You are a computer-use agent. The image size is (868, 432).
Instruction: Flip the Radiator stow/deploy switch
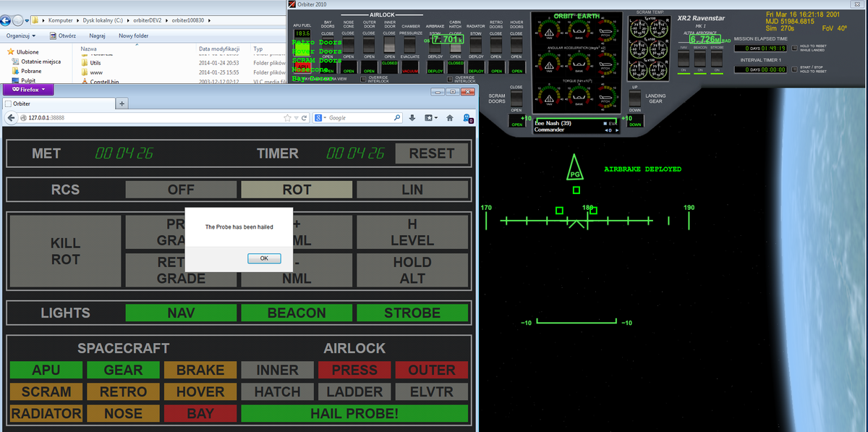(x=476, y=45)
